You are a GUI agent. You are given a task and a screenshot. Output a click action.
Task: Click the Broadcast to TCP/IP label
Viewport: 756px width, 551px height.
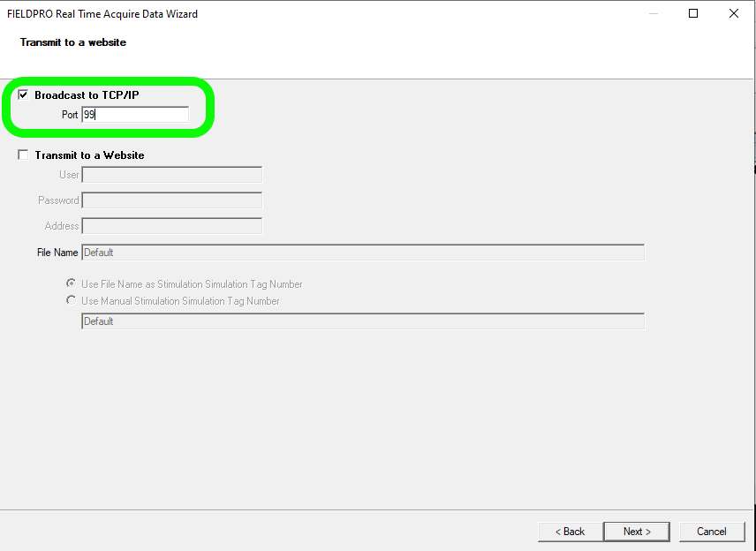pyautogui.click(x=87, y=95)
